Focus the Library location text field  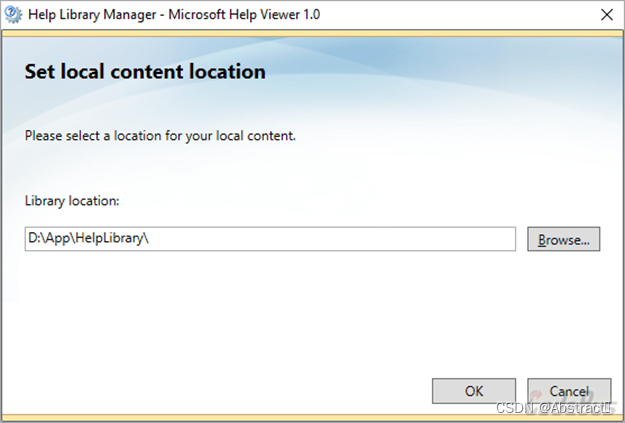click(270, 240)
